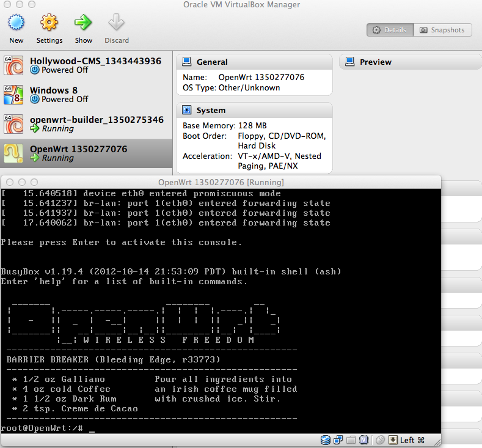482x448 pixels.
Task: Click the 'Left ⌘' host key indicator
Action: tap(412, 440)
